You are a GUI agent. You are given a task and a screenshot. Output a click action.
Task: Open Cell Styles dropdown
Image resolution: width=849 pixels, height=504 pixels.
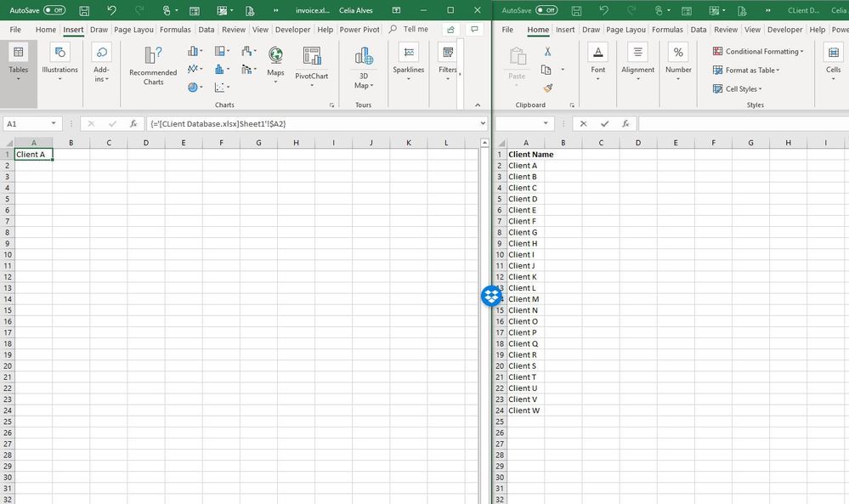point(738,88)
